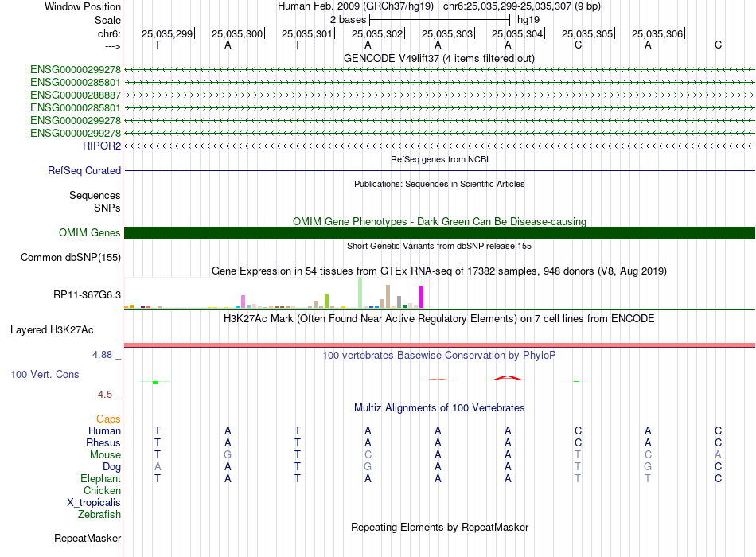
Task: Open the RefSeq Curated track label
Action: pyautogui.click(x=84, y=171)
